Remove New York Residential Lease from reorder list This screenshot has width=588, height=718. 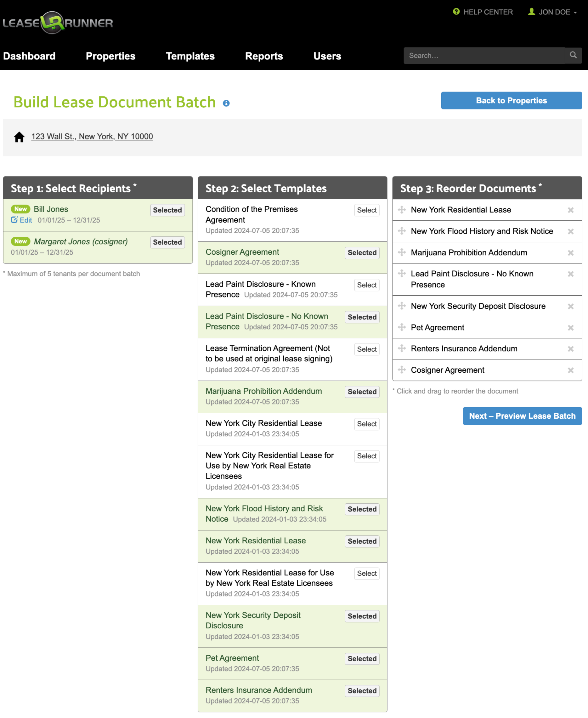coord(570,210)
